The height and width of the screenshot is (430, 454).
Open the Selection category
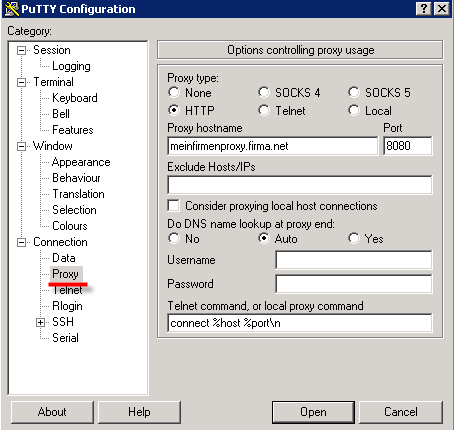pyautogui.click(x=74, y=210)
